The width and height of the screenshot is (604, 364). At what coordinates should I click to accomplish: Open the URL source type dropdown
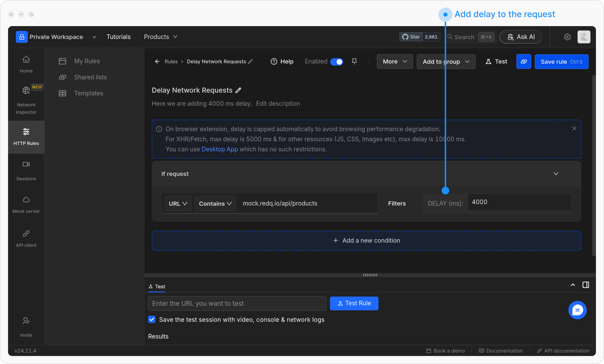(178, 203)
